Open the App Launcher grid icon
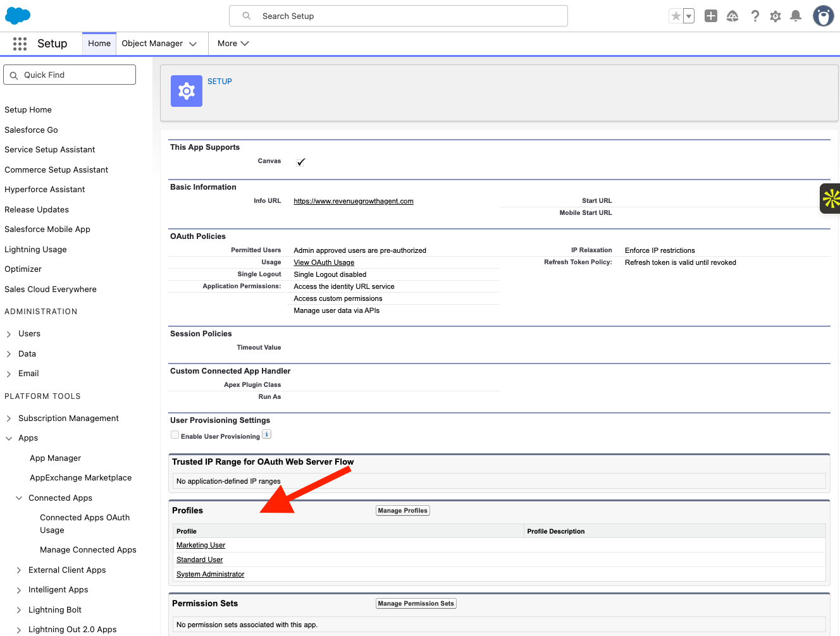The height and width of the screenshot is (636, 840). (20, 43)
